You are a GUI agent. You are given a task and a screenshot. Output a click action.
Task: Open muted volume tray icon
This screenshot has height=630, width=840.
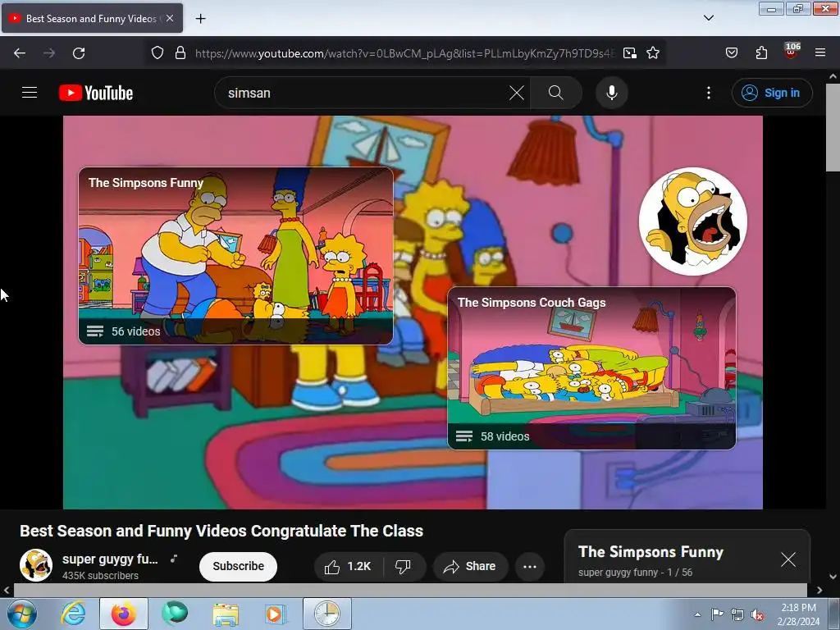click(x=757, y=614)
